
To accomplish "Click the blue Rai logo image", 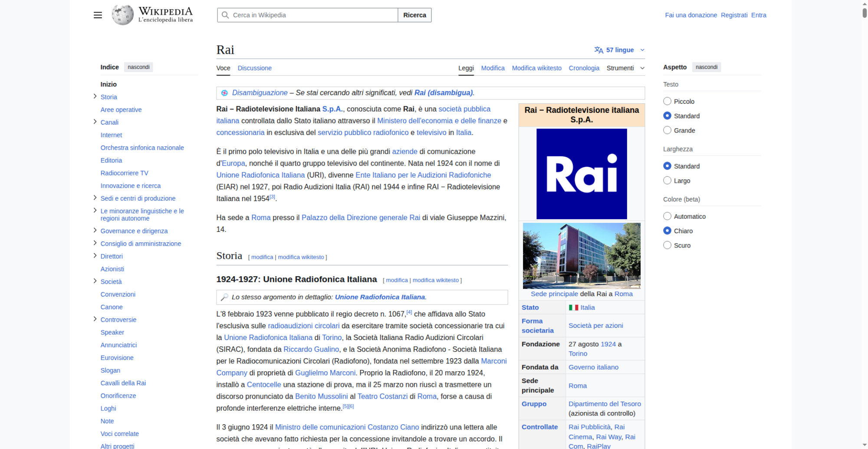I will [x=581, y=174].
